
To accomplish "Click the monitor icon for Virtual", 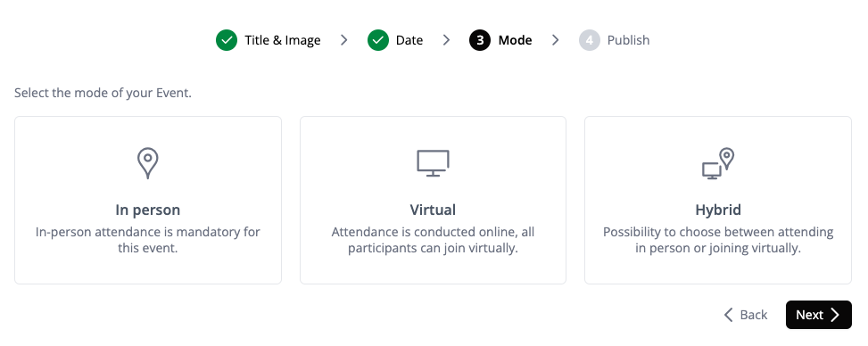I will click(433, 163).
